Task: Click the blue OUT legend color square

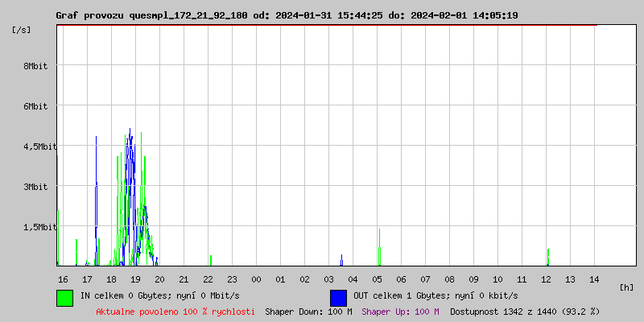Action: pyautogui.click(x=338, y=297)
